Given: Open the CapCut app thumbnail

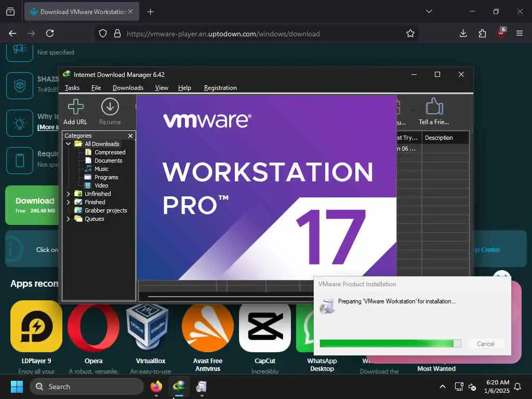Looking at the screenshot, I should (265, 327).
